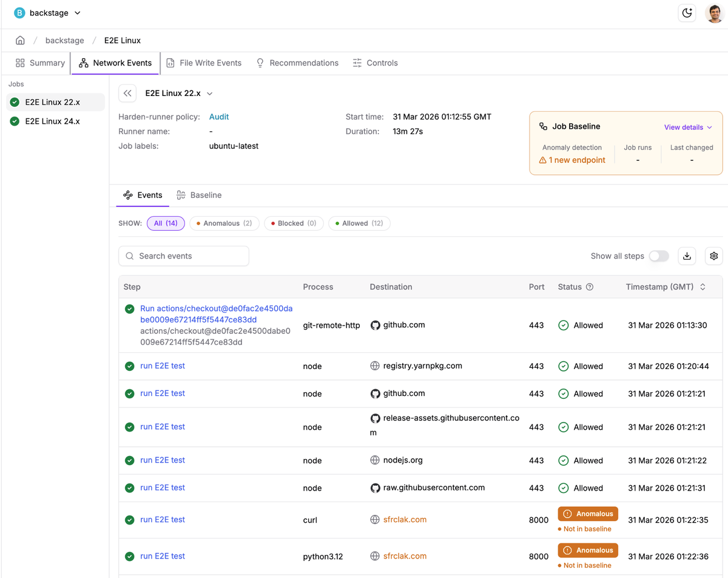Viewport: 728px width, 578px height.
Task: Click the Search events input field
Action: pyautogui.click(x=184, y=256)
